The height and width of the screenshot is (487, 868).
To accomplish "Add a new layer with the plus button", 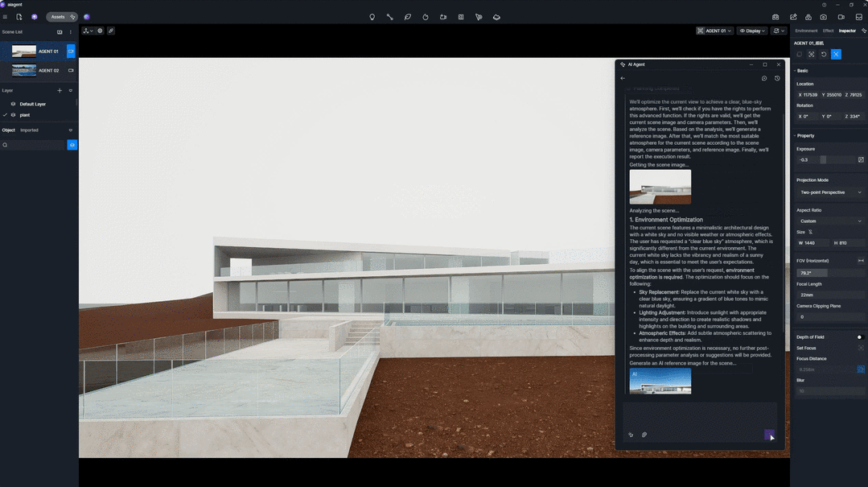I will point(60,90).
